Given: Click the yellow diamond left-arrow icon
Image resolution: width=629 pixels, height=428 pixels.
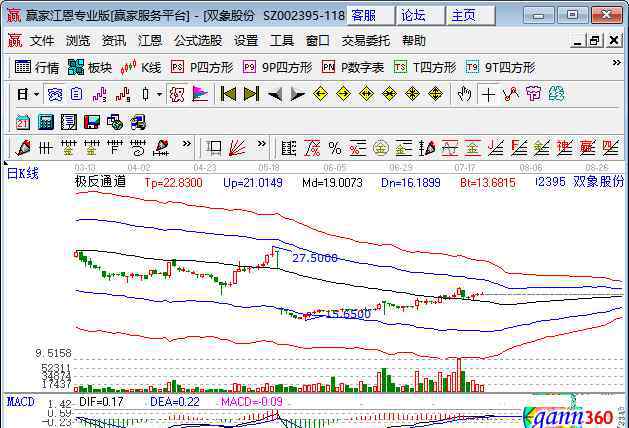Looking at the screenshot, I should tap(320, 94).
